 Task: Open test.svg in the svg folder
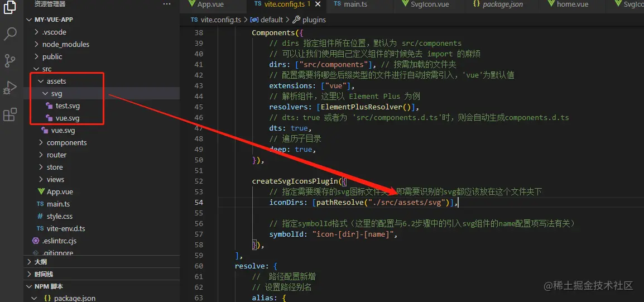point(102,106)
